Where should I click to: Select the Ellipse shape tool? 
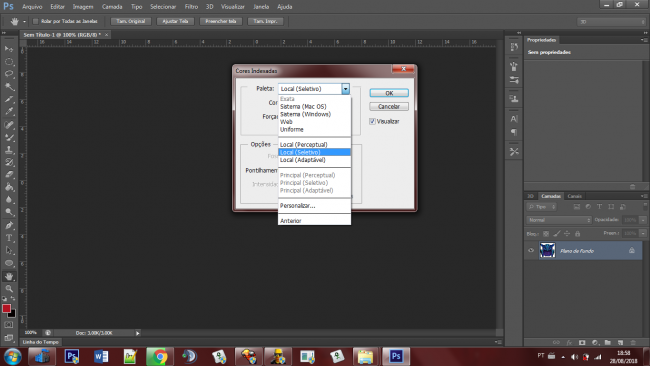coord(9,263)
